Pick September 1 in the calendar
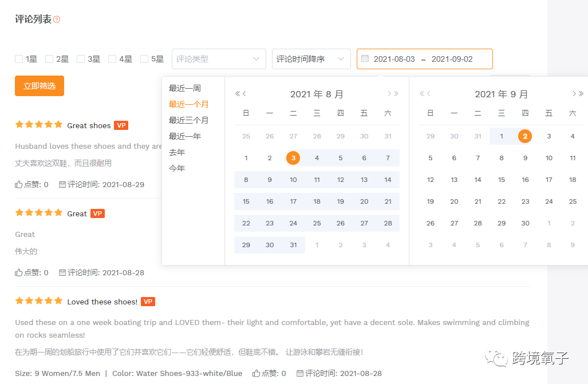Screen dimensions: 588x384 pos(502,136)
